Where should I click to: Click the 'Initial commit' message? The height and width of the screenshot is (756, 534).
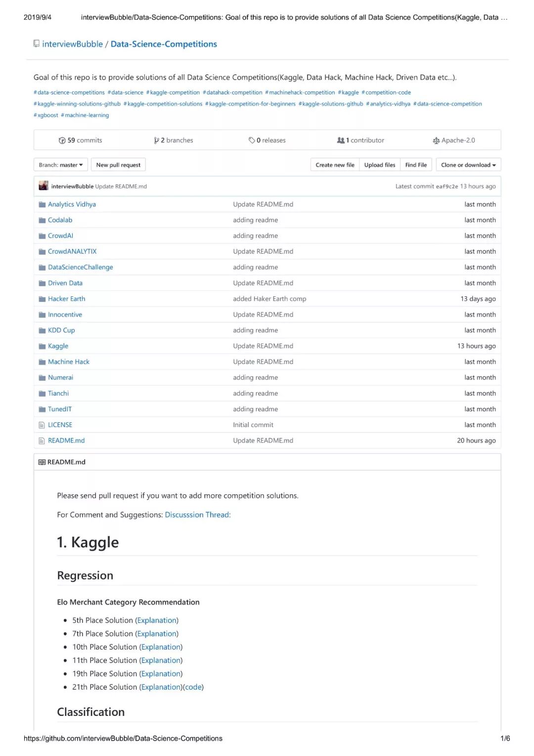click(253, 425)
